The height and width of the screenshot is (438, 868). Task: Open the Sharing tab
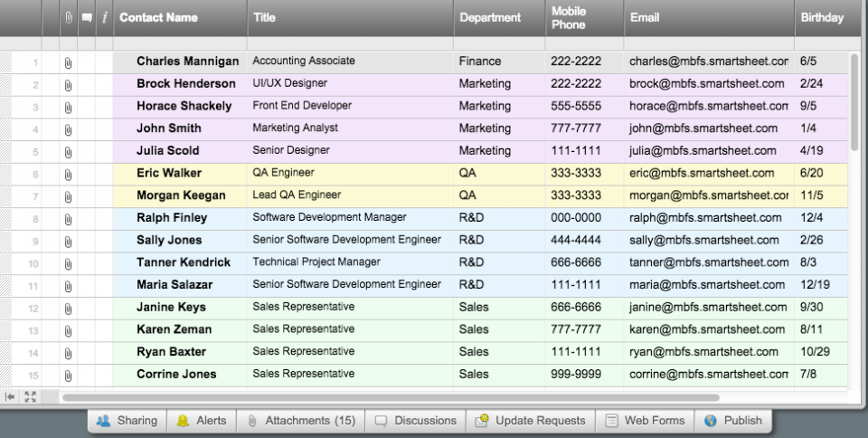coord(127,421)
